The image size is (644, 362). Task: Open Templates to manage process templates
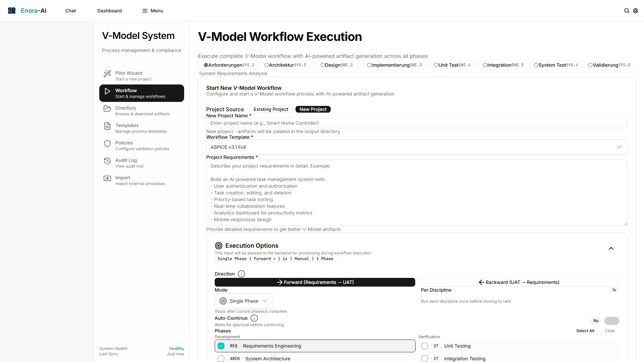point(141,128)
